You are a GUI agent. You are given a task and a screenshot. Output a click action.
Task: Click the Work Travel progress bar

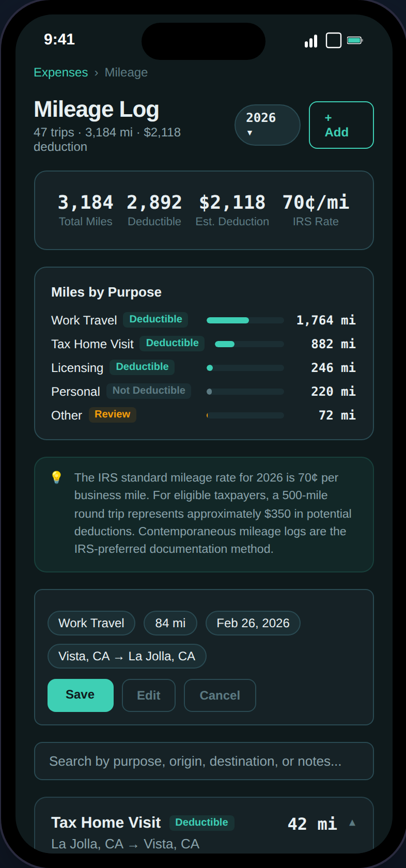coord(245,320)
